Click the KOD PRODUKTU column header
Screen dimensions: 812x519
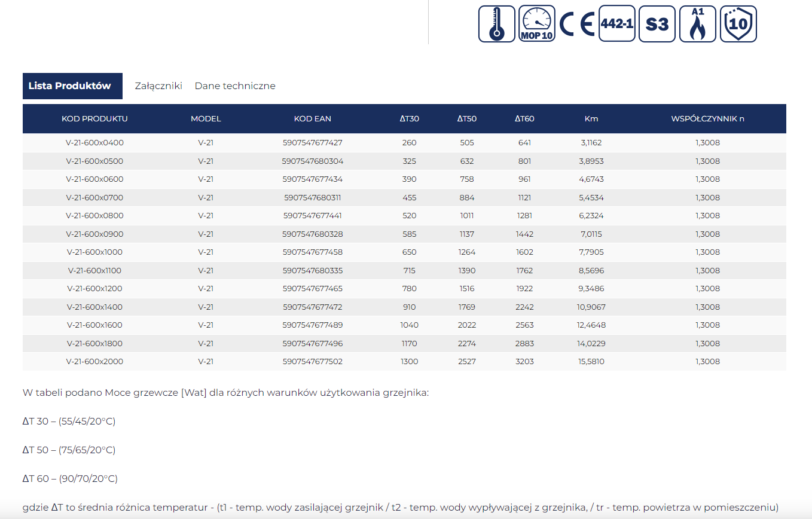pos(94,119)
